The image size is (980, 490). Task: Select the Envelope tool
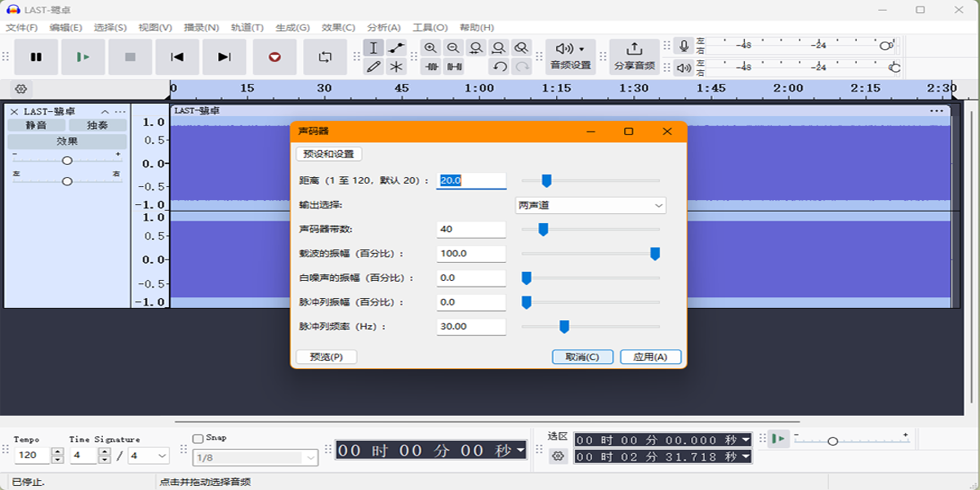point(397,48)
